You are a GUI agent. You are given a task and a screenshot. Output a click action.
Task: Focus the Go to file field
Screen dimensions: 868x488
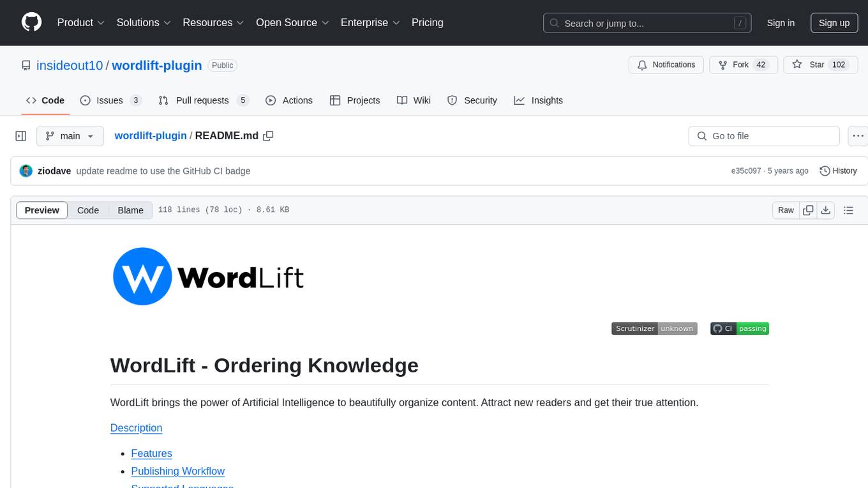pyautogui.click(x=764, y=136)
